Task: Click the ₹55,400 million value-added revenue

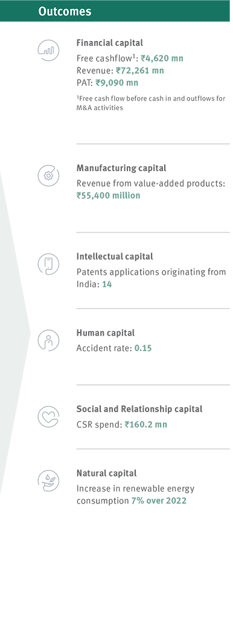Action: pyautogui.click(x=108, y=196)
